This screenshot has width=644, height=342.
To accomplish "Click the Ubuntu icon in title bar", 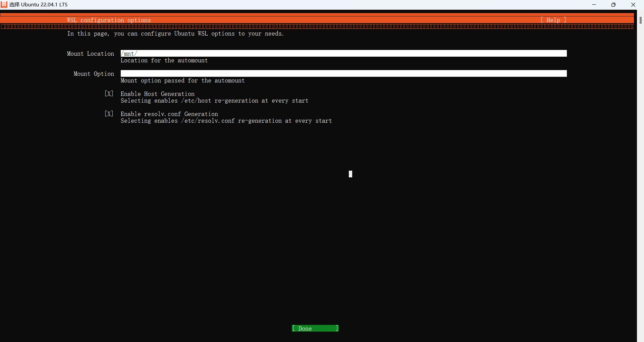I will (x=4, y=5).
